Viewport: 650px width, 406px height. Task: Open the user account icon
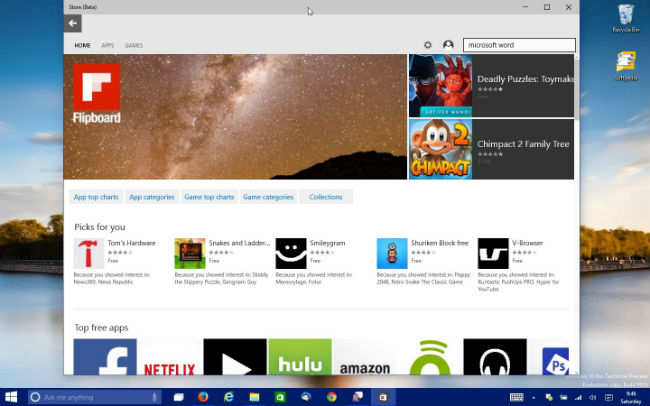pyautogui.click(x=448, y=45)
